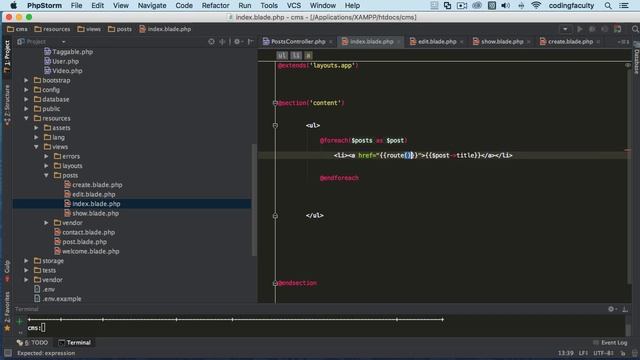640x360 pixels.
Task: Open the Event Log button
Action: point(610,342)
